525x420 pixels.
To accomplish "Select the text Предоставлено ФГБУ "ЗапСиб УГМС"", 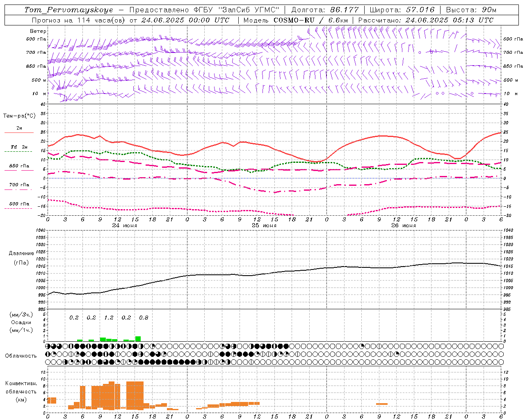I will click(204, 10).
